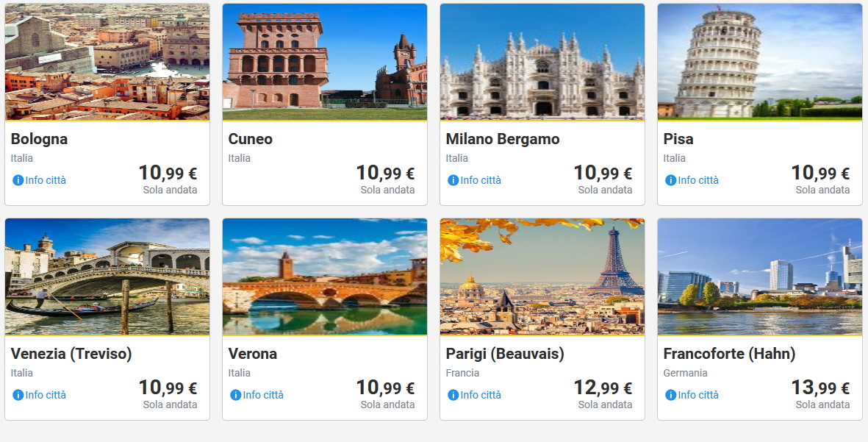Viewport: 868px width, 442px height.
Task: Open the Verona bridge photo
Action: 325,277
